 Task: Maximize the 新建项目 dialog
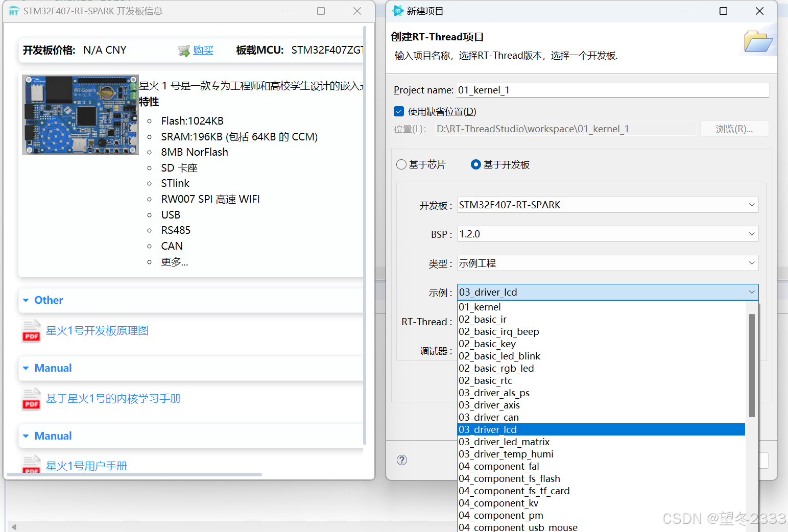(x=723, y=11)
